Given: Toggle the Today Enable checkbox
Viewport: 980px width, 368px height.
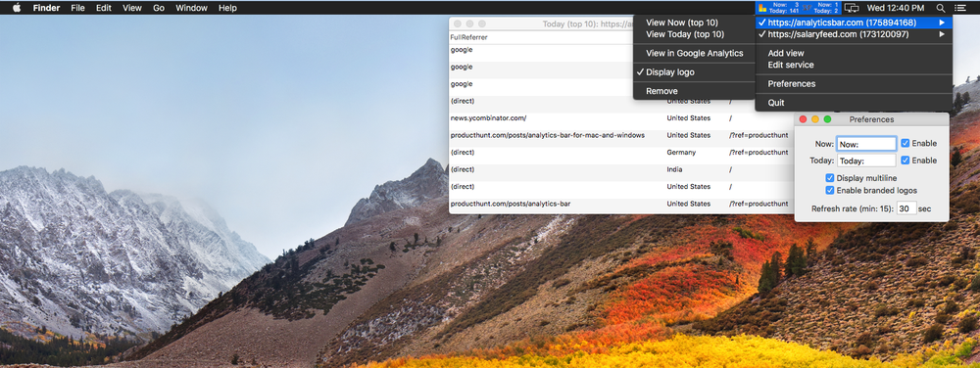Looking at the screenshot, I should tap(905, 161).
